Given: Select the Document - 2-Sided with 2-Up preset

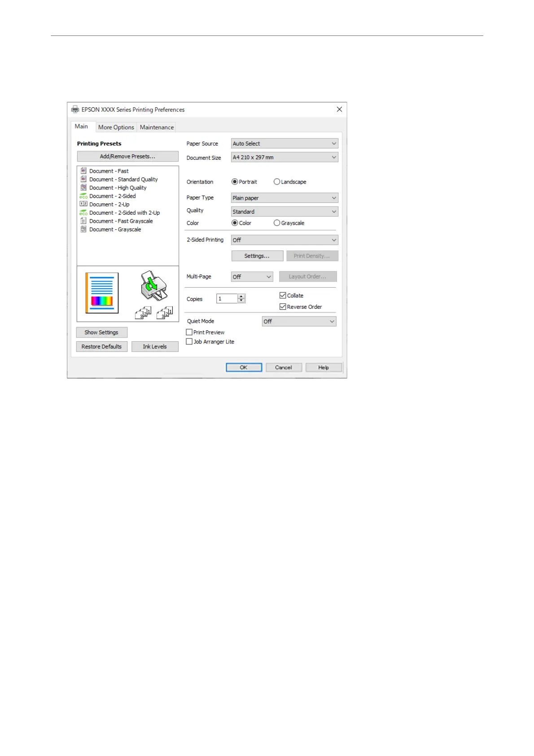Looking at the screenshot, I should coord(124,213).
